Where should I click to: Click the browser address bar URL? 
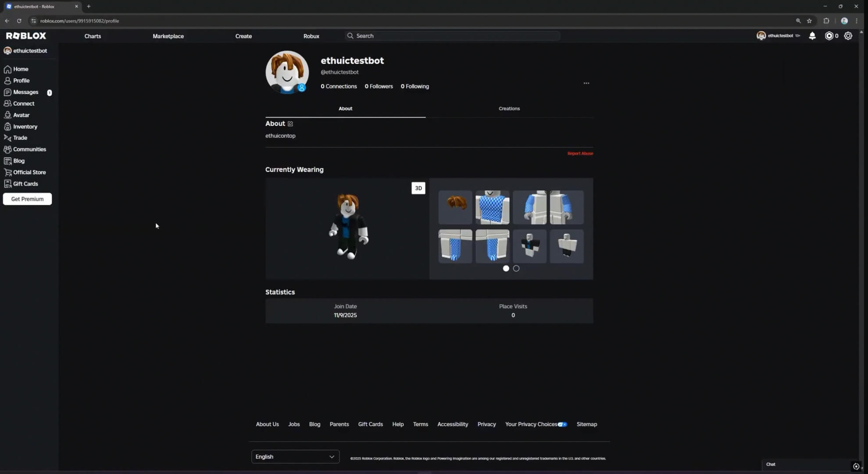pyautogui.click(x=79, y=21)
